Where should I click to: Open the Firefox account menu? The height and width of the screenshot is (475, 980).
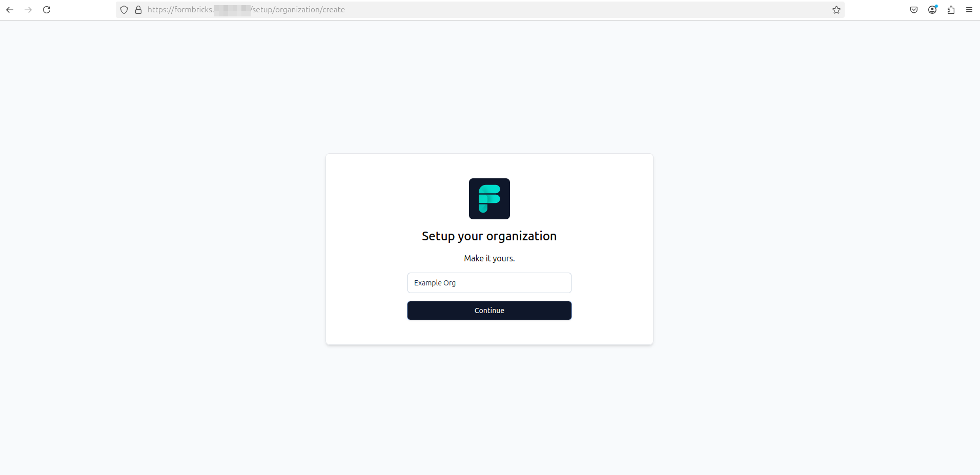tap(932, 10)
